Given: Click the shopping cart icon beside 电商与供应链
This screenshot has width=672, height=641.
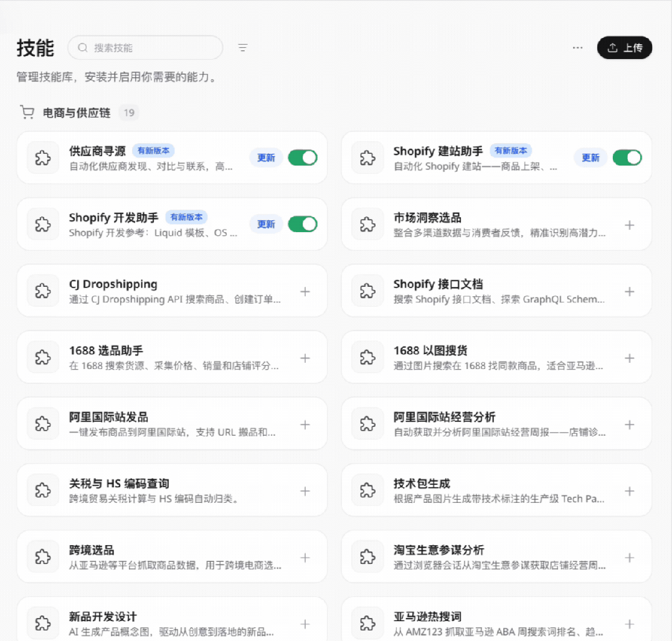Looking at the screenshot, I should tap(27, 112).
